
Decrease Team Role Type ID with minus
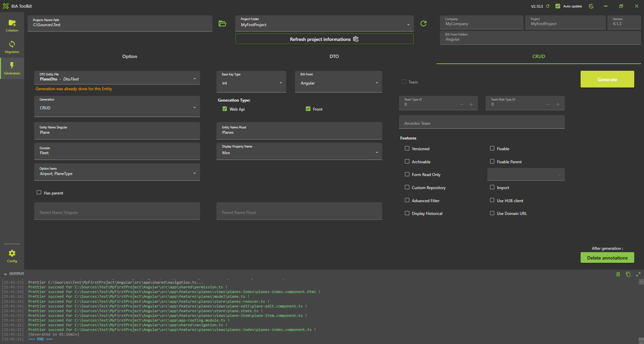point(549,104)
